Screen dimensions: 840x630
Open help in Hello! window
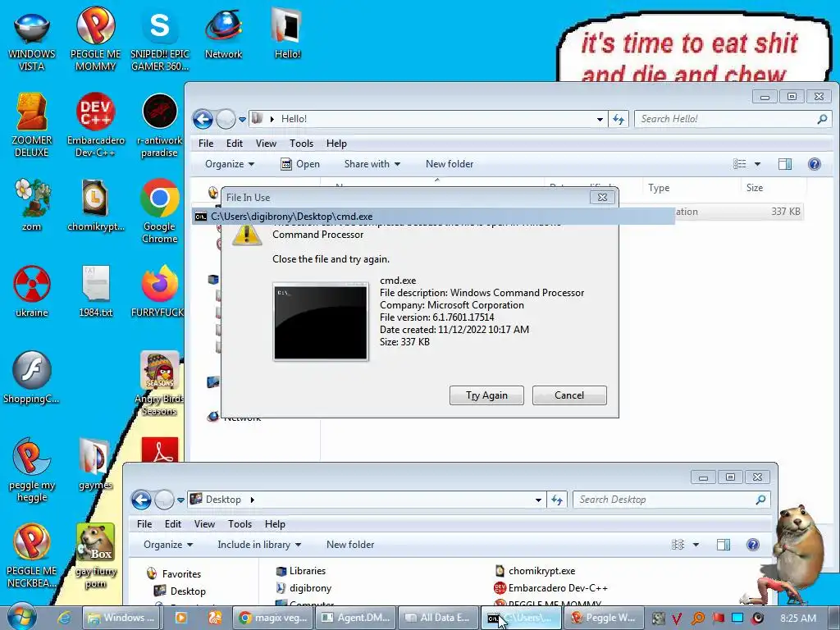(x=815, y=164)
